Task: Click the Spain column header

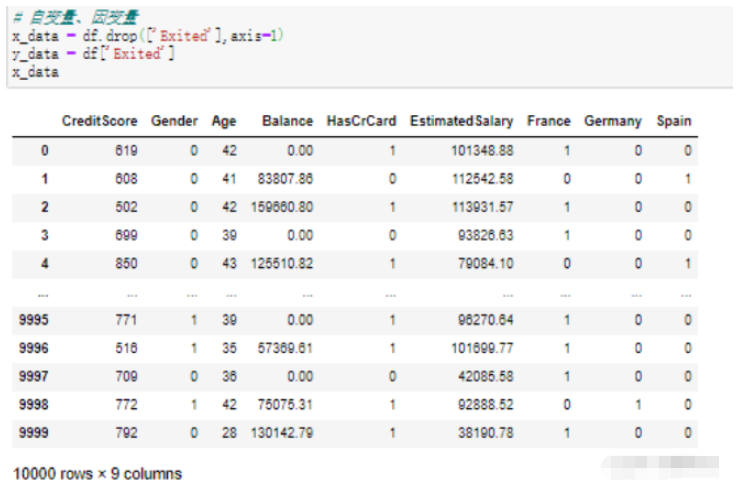Action: (x=674, y=121)
